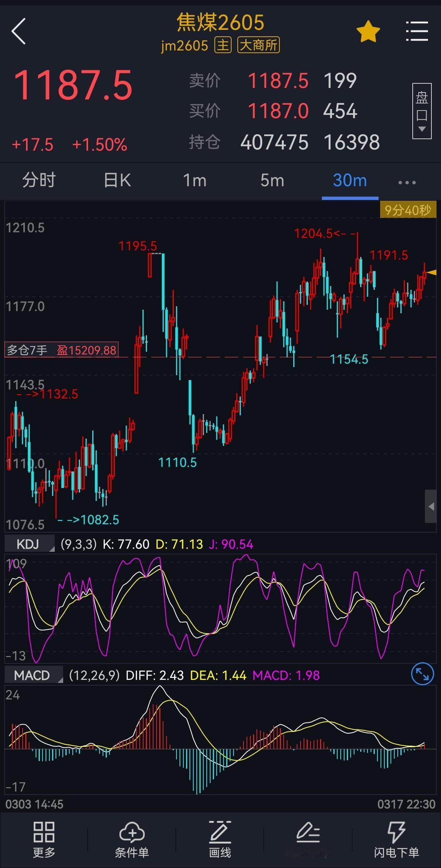Click the KDJ (9,3,3) parameters text
Screen dimensions: 441x868
click(78, 544)
